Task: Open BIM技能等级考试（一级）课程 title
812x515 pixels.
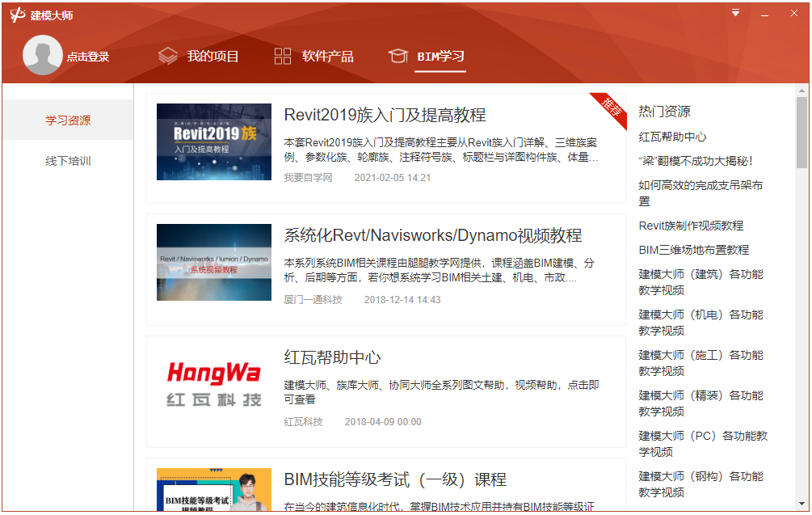Action: [x=395, y=479]
